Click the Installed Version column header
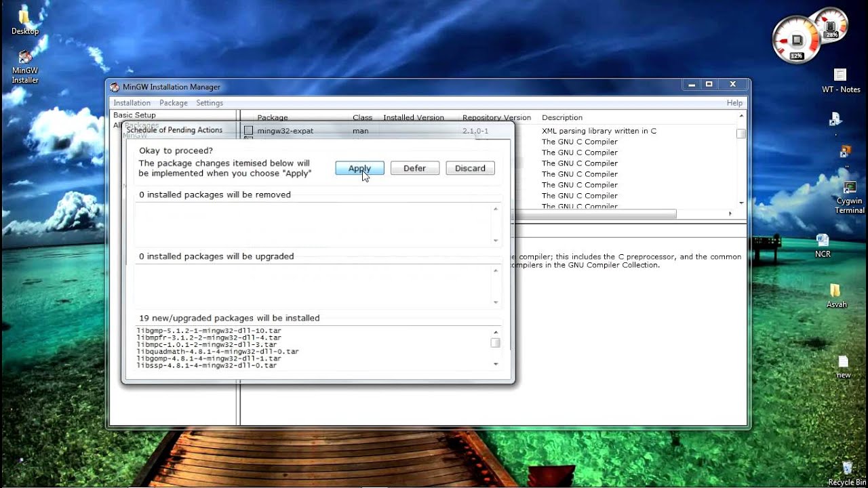This screenshot has height=488, width=868. tap(413, 118)
